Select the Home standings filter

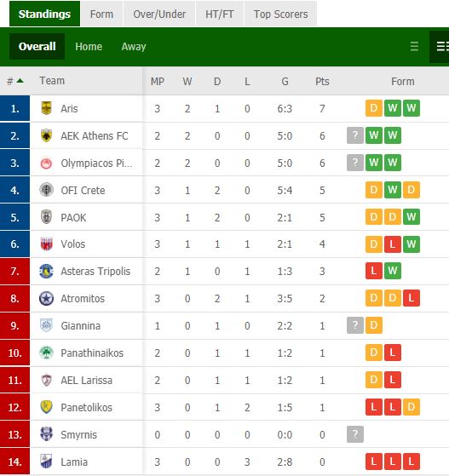click(89, 47)
